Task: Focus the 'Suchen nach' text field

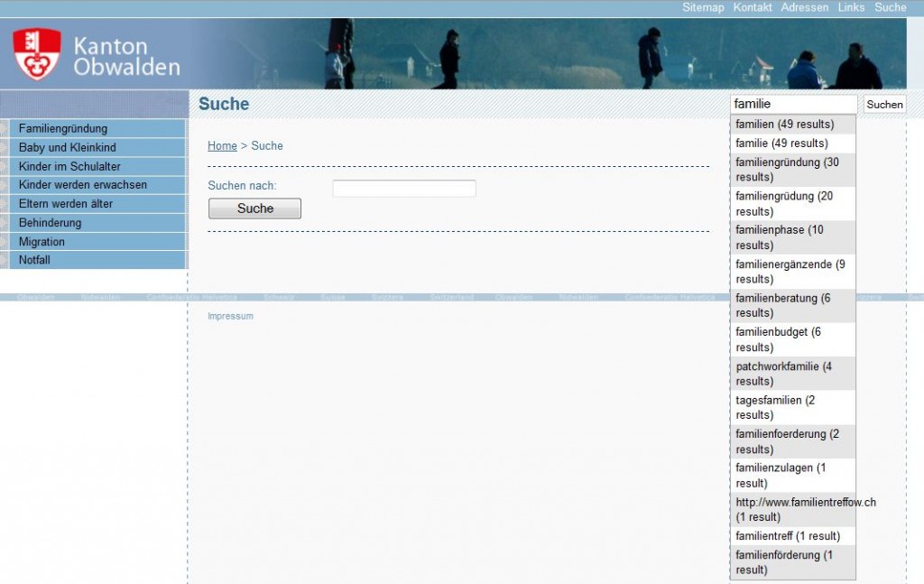Action: tap(403, 189)
